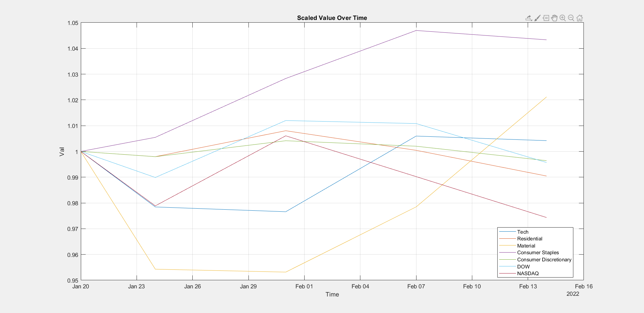The width and height of the screenshot is (644, 313).
Task: Click the Tech blue line sample in the legend
Action: [507, 232]
